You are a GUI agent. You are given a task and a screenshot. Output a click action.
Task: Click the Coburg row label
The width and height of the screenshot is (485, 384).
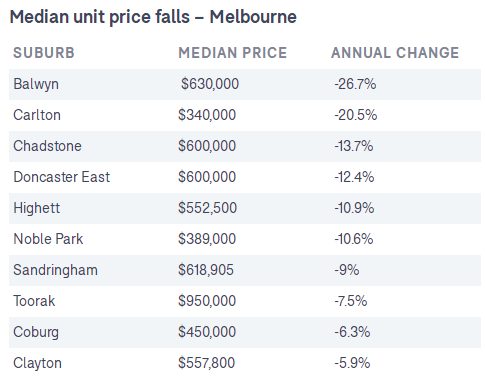coord(36,332)
